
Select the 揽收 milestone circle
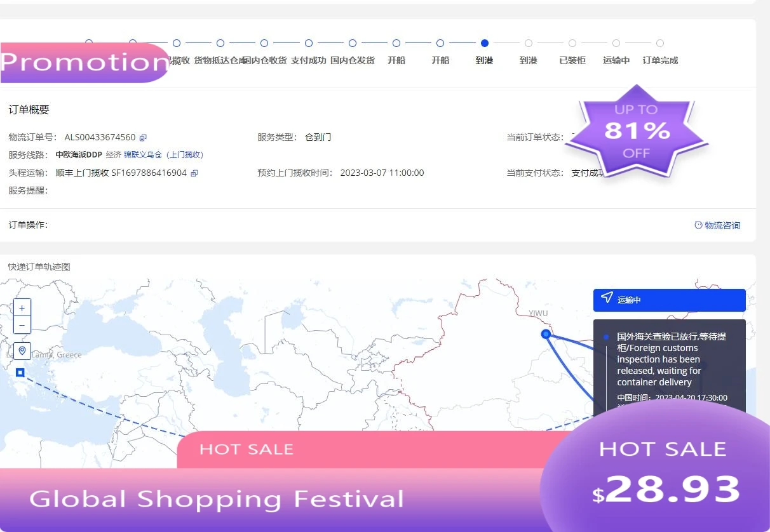coord(176,43)
